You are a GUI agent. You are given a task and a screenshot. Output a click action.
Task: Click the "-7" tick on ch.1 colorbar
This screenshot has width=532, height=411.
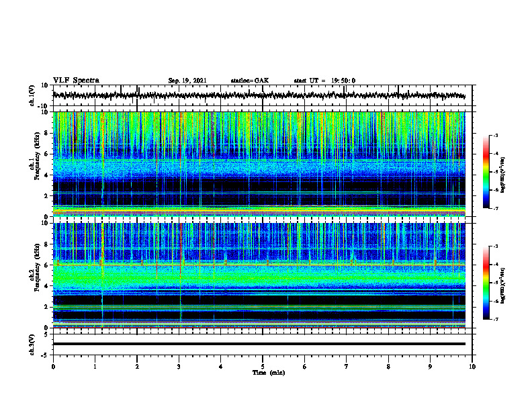tap(496, 208)
